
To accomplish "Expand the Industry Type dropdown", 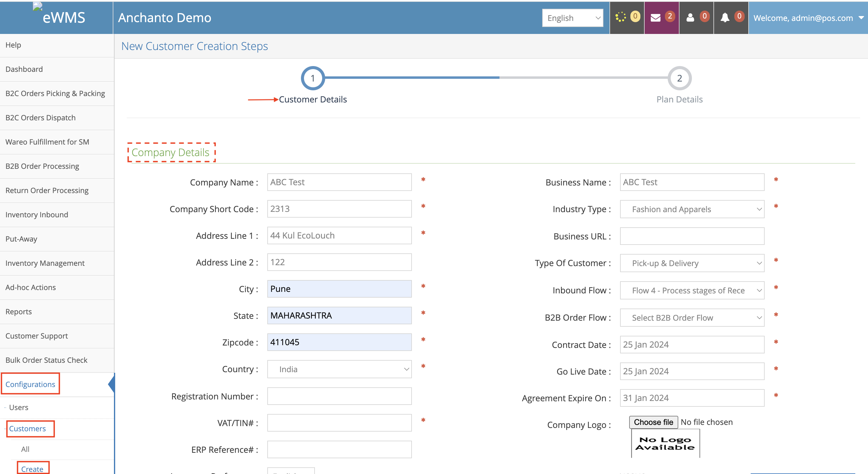I will [x=692, y=209].
